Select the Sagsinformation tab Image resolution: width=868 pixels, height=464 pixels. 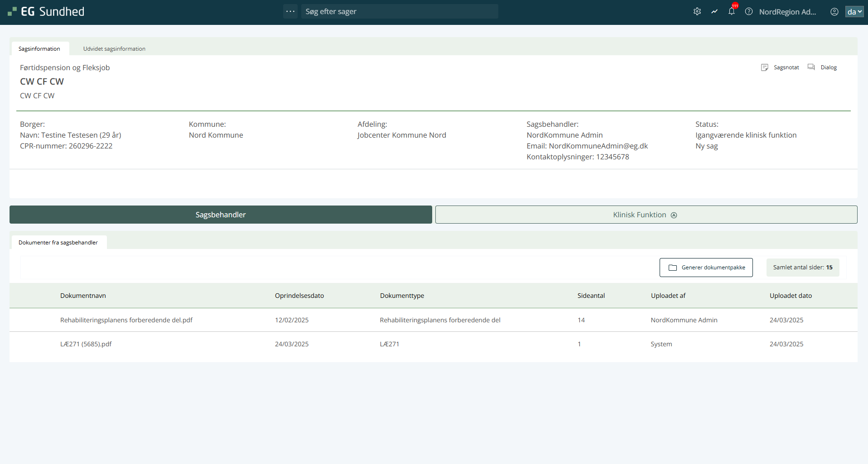coord(39,49)
